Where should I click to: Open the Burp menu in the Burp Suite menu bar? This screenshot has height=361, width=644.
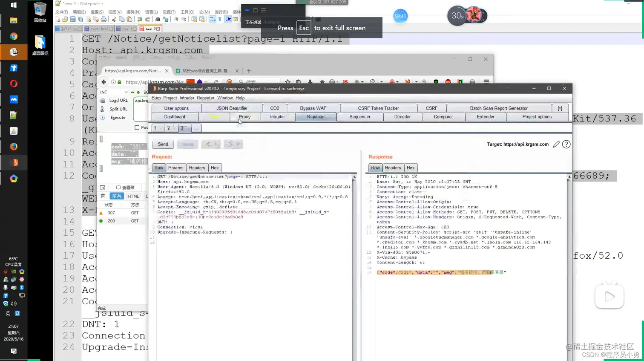pyautogui.click(x=156, y=98)
